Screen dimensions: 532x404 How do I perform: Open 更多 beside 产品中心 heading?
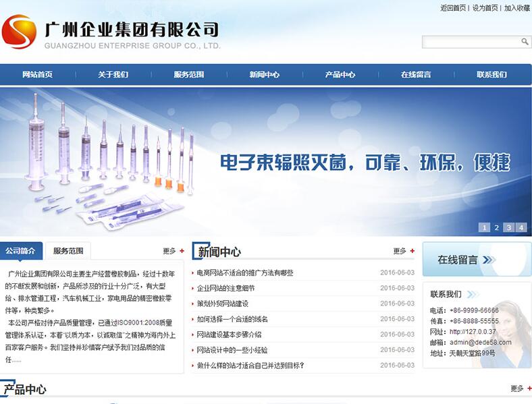(521, 388)
